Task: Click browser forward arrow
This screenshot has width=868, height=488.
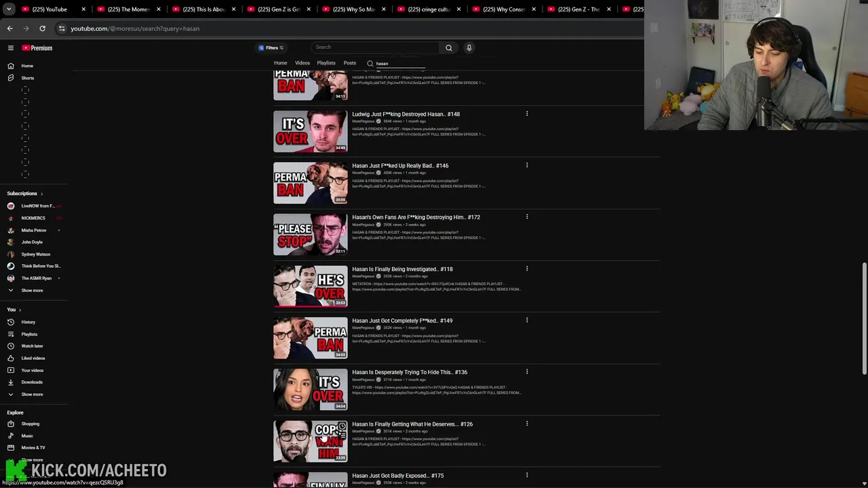Action: click(x=26, y=28)
